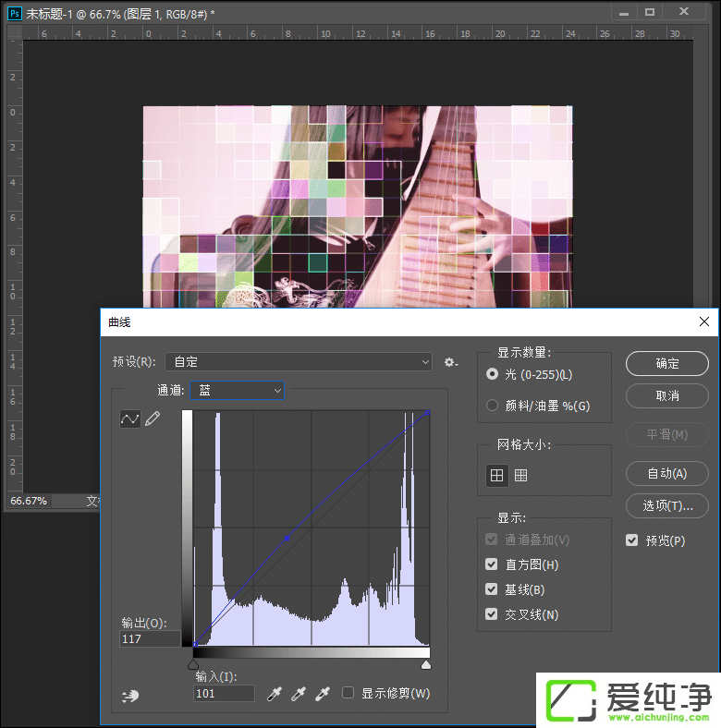The height and width of the screenshot is (728, 721).
Task: Open the preset options gear menu
Action: (x=450, y=362)
